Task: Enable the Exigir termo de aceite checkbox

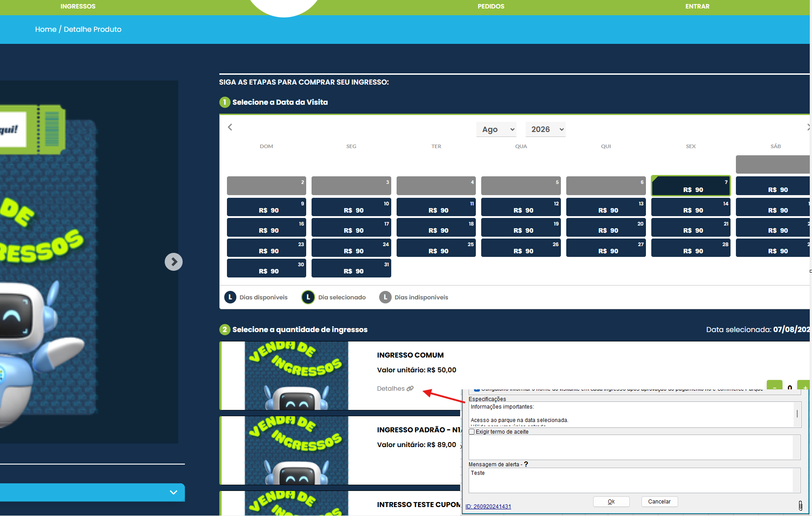Action: tap(472, 432)
